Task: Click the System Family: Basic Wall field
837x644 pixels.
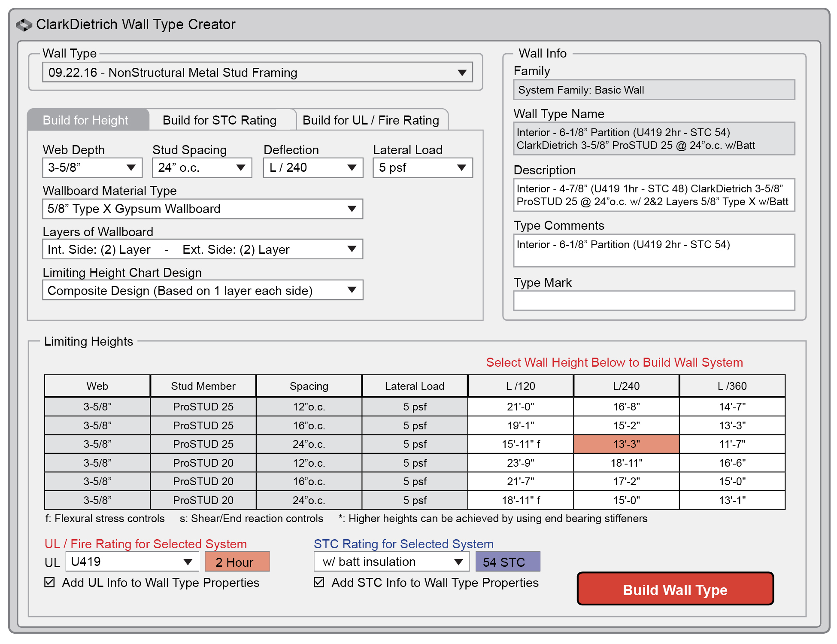Action: [x=654, y=90]
